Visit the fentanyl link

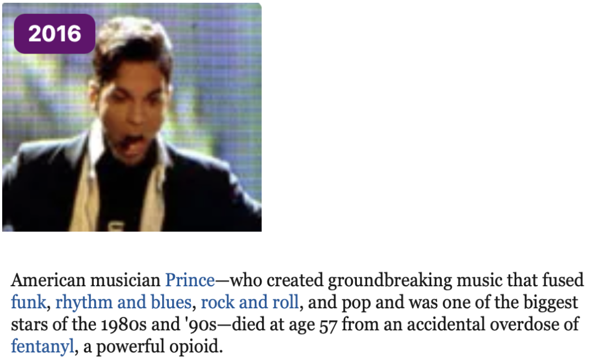pos(42,346)
